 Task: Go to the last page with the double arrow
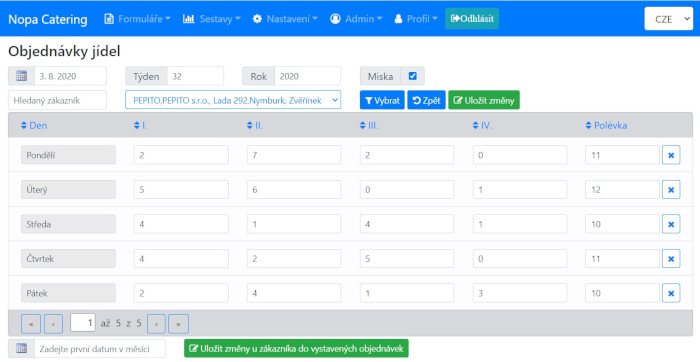click(x=178, y=324)
